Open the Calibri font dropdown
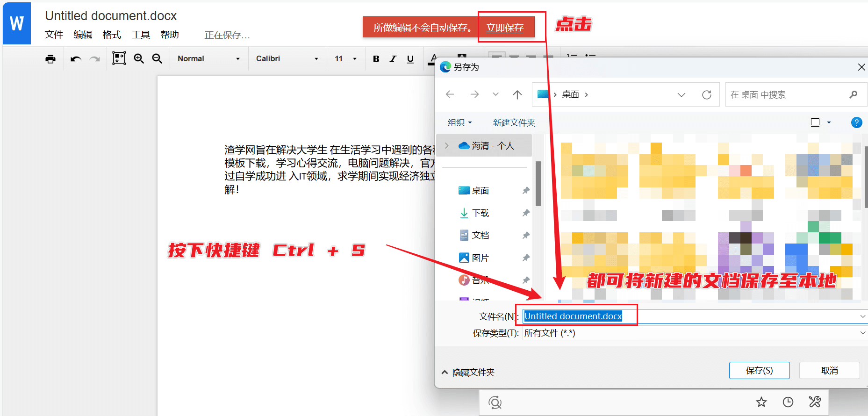868x416 pixels. point(287,59)
